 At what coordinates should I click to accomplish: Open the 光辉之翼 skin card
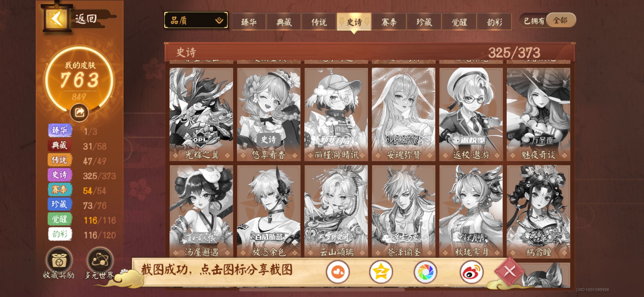click(x=201, y=114)
